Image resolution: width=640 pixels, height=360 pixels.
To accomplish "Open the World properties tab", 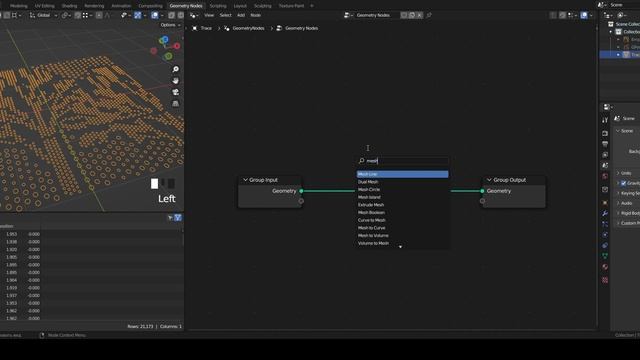I will (x=605, y=176).
